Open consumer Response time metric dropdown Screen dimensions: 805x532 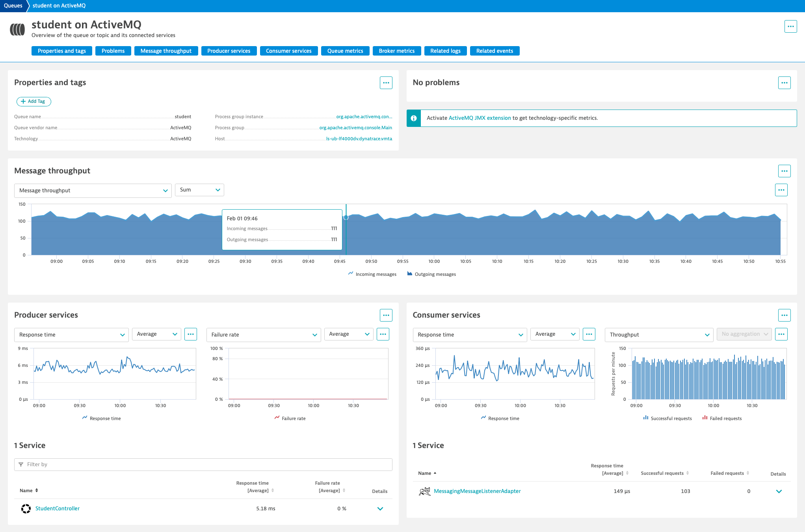point(470,335)
